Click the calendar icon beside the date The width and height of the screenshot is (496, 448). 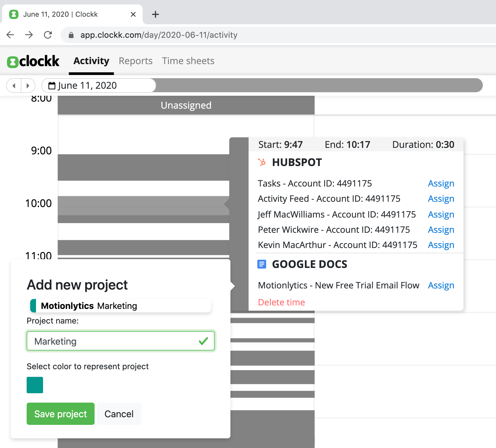(52, 86)
